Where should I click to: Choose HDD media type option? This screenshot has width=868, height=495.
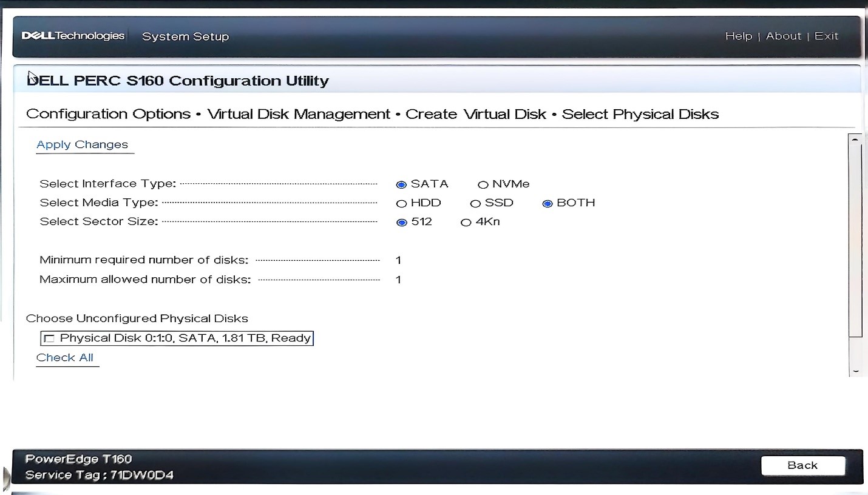(x=401, y=203)
